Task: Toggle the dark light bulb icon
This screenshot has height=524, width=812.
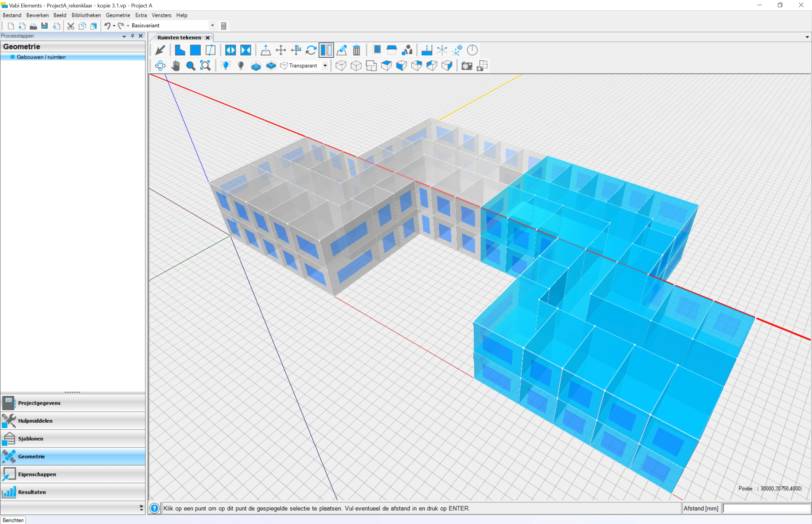Action: coord(241,66)
